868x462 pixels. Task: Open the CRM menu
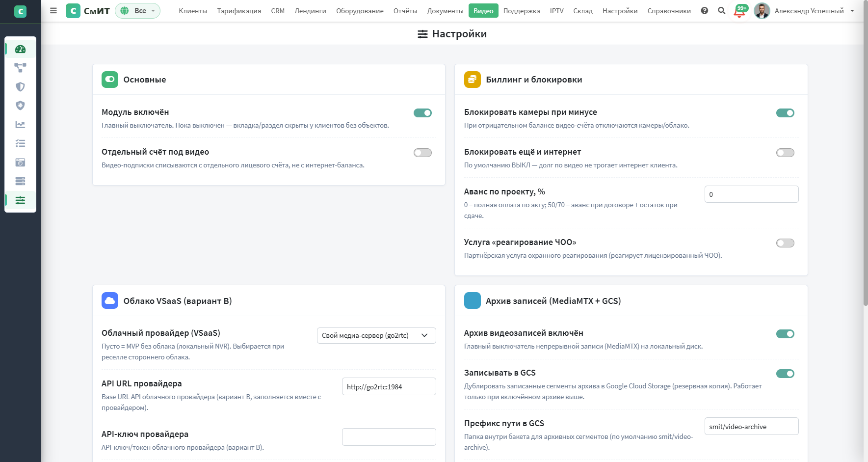[278, 11]
